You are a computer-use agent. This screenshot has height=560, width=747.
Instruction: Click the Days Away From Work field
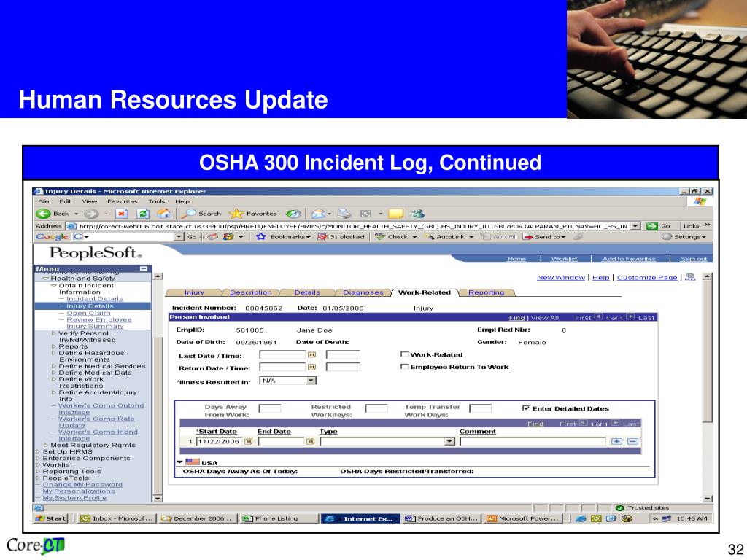270,408
